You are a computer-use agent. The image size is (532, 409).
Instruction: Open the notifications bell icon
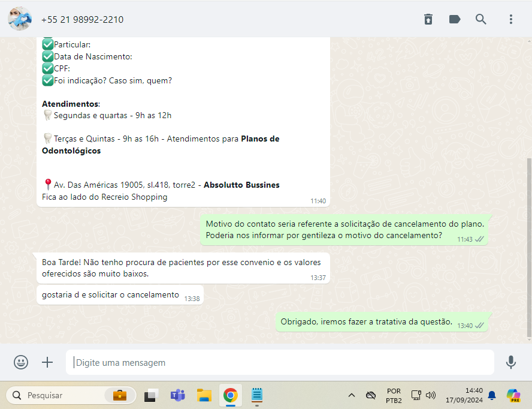click(492, 395)
